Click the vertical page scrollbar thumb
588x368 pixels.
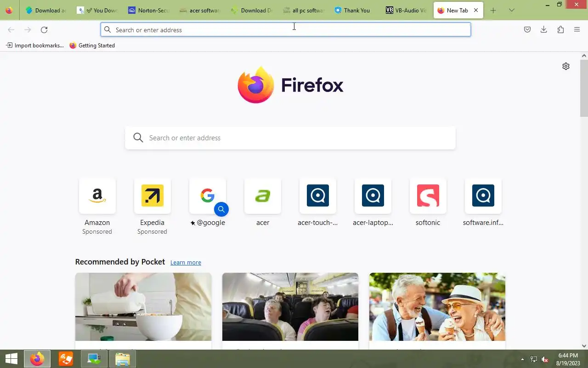584,88
